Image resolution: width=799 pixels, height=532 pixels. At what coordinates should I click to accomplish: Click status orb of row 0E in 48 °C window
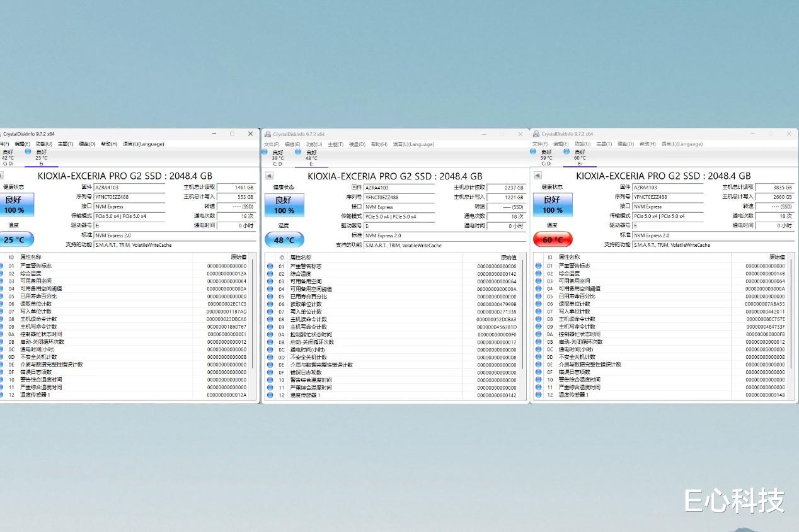coord(270,365)
